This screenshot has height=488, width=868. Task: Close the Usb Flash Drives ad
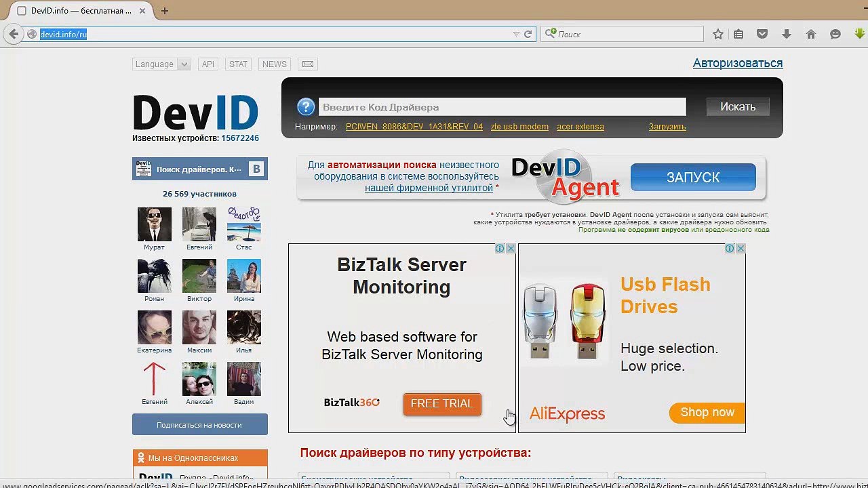(741, 249)
